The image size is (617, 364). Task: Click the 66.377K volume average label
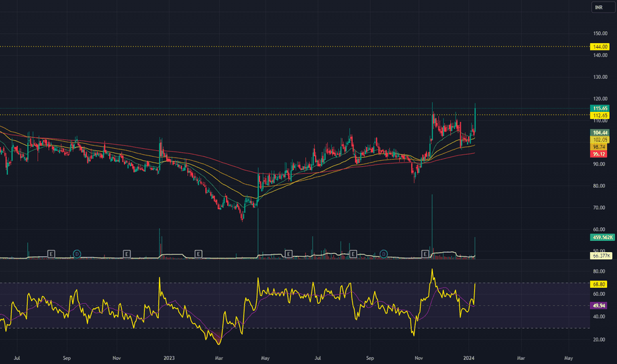(x=601, y=255)
